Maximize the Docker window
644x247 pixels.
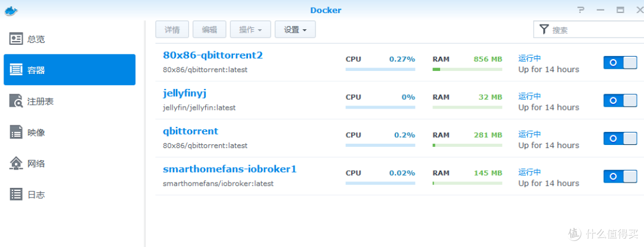(620, 10)
